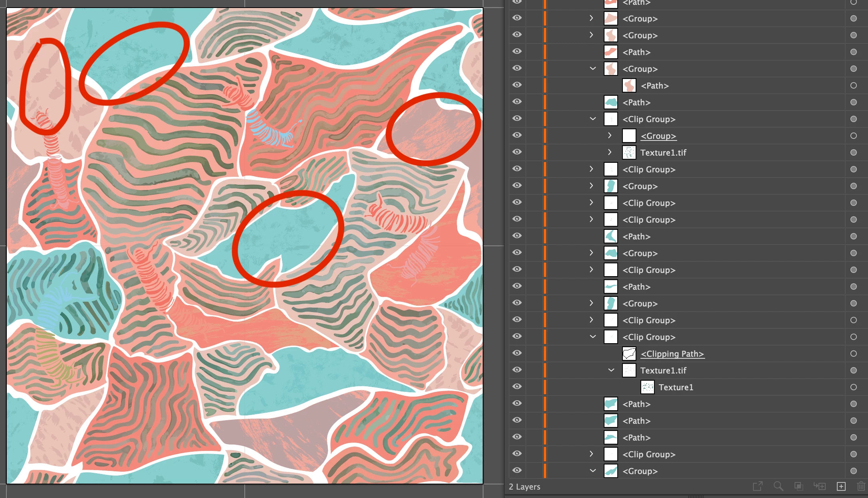Hide the Clipping Path item with its eye icon
This screenshot has width=868, height=498.
pyautogui.click(x=517, y=353)
